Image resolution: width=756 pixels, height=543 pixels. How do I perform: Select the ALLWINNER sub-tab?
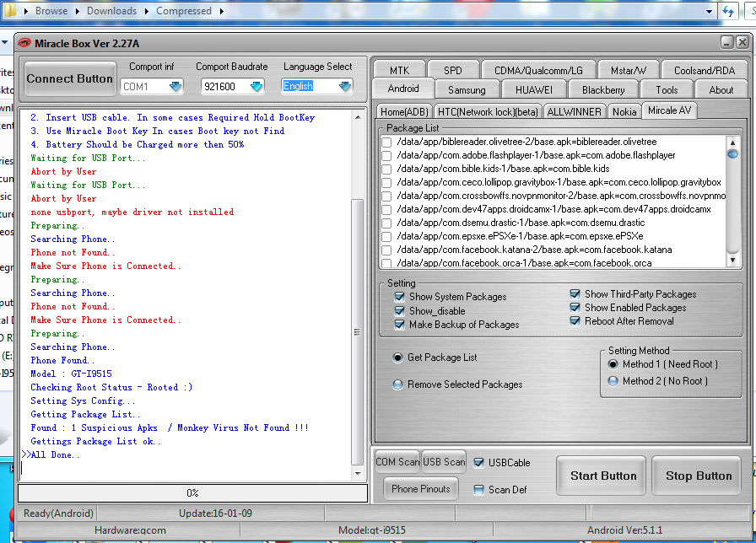574,112
